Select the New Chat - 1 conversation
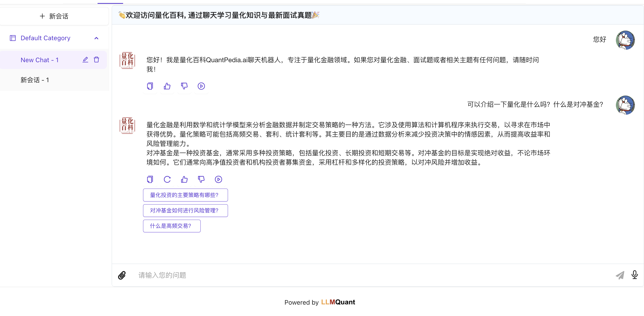Screen dimensions: 644x316 (40, 60)
